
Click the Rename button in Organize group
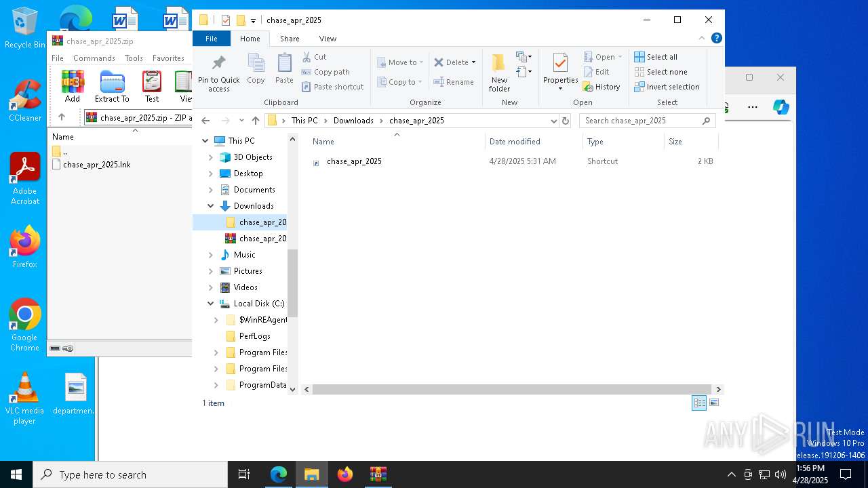coord(454,82)
